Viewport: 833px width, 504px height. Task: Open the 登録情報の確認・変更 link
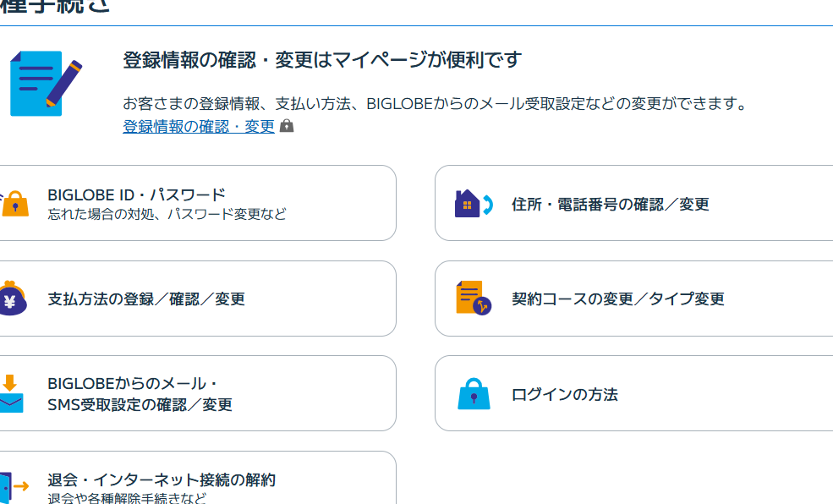199,126
